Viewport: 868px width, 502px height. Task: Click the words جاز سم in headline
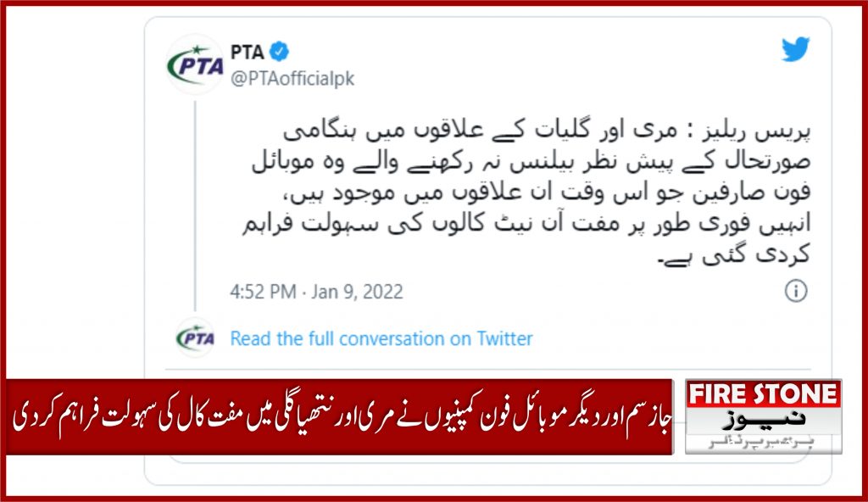click(x=652, y=418)
